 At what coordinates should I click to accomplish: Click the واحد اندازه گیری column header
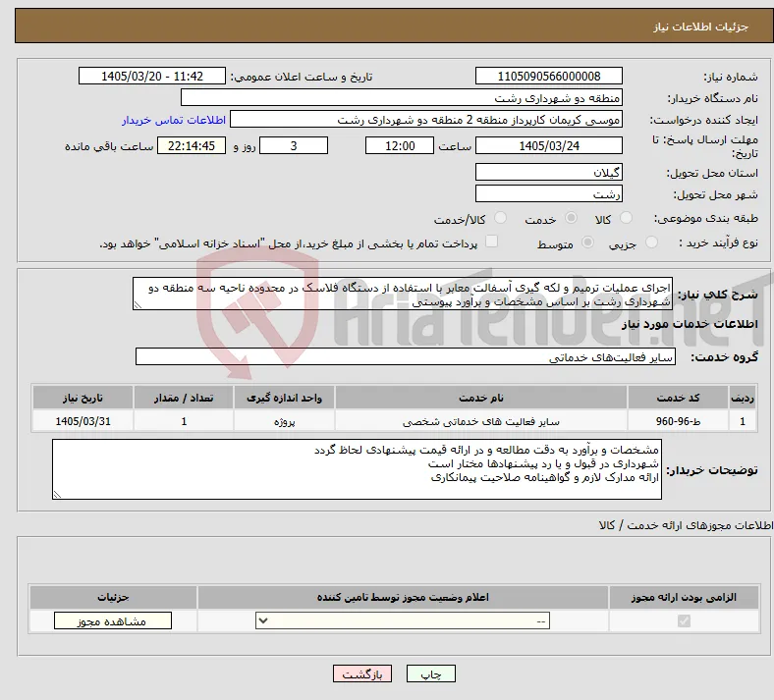coord(284,398)
